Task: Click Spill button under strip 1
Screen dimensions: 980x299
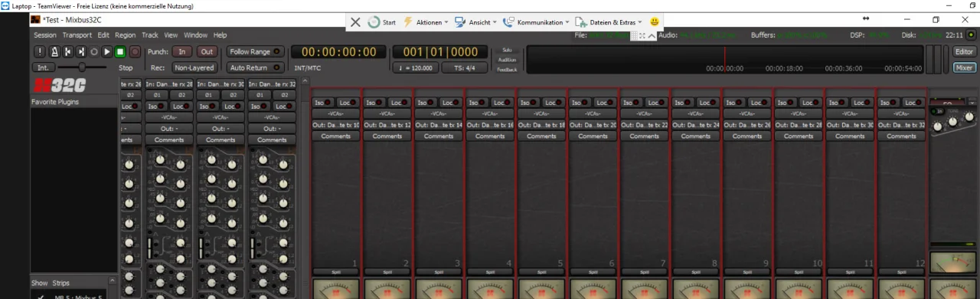Action: [336, 271]
